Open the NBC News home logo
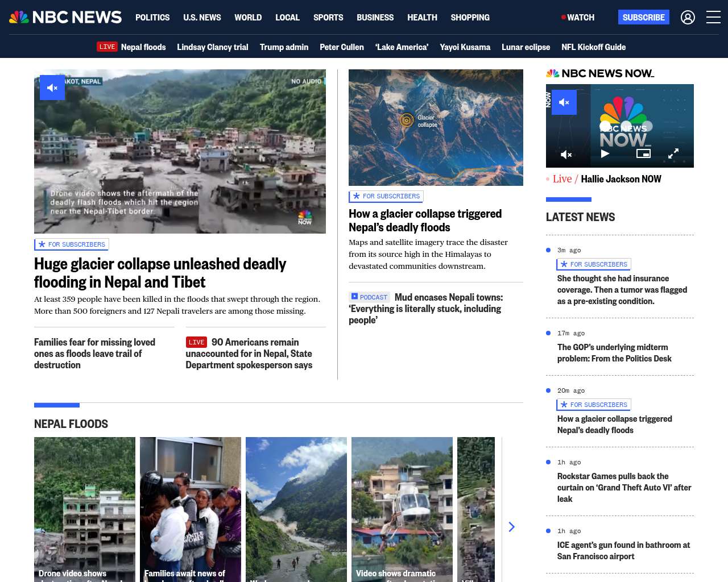728x582 pixels. [x=65, y=17]
